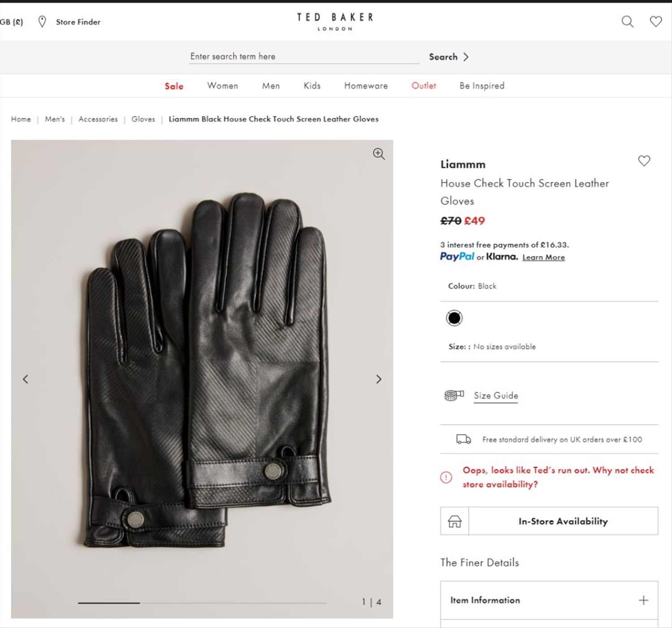This screenshot has width=672, height=628.
Task: Show next product image with right arrow
Action: click(x=379, y=379)
